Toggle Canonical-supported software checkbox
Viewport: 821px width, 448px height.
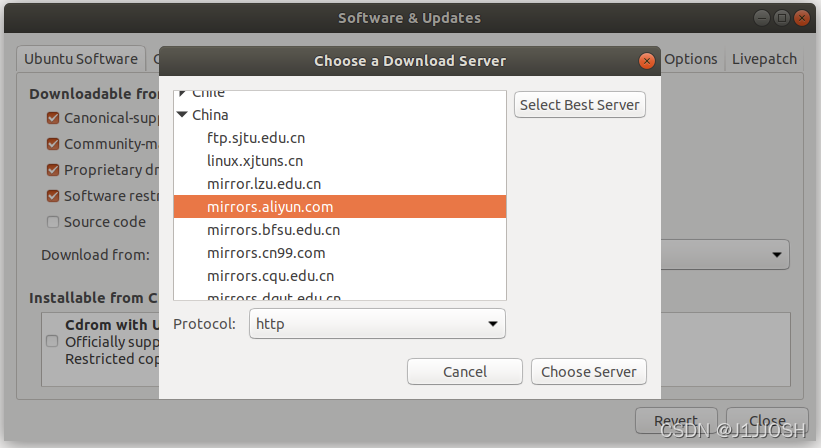pyautogui.click(x=53, y=118)
